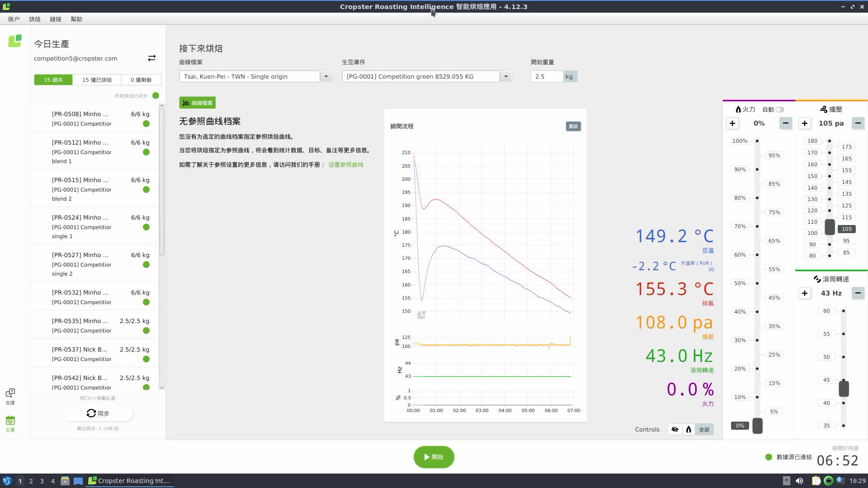Open the 烘焙 menu
The width and height of the screenshot is (868, 488).
(x=35, y=19)
